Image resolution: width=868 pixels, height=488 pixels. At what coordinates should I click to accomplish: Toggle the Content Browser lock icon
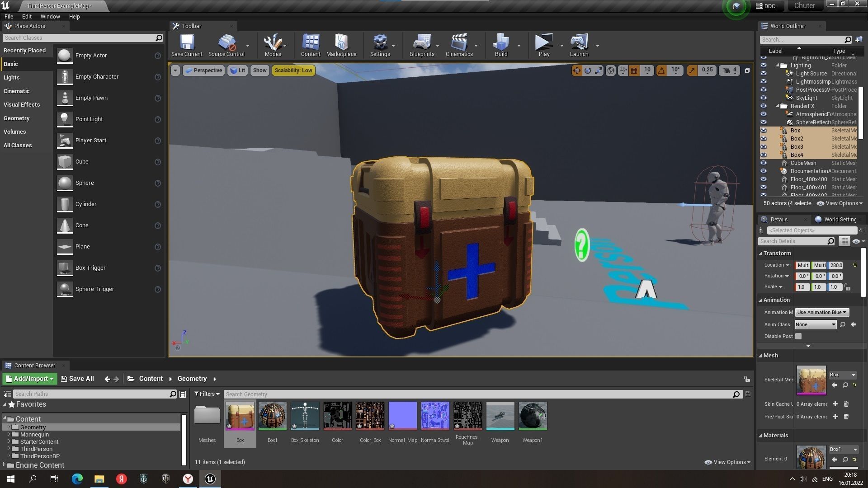pyautogui.click(x=747, y=379)
